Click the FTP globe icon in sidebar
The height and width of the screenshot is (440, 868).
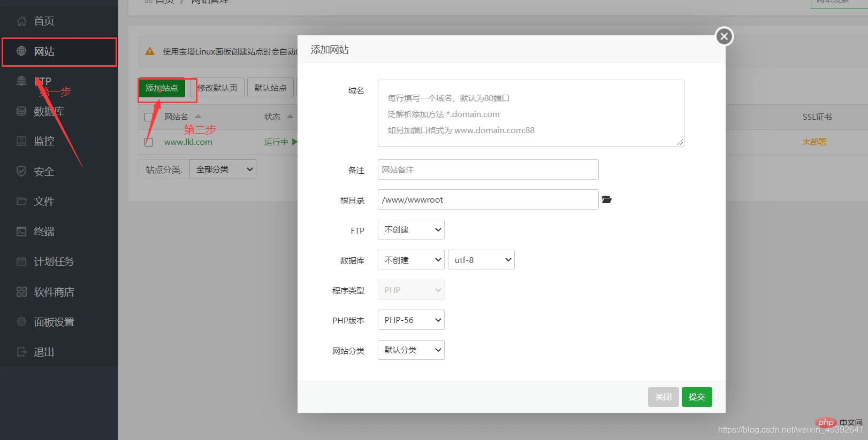click(21, 81)
